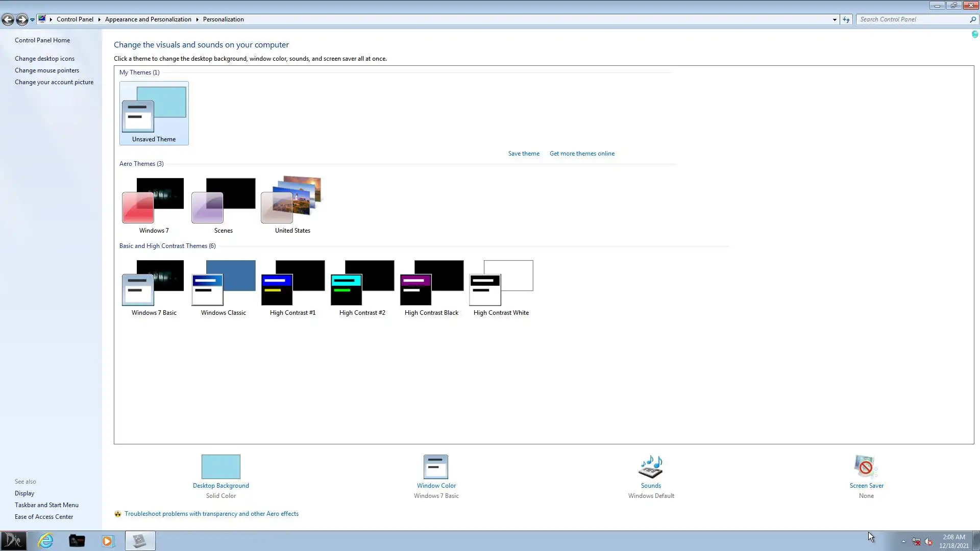
Task: Click the Save theme link
Action: (523, 154)
